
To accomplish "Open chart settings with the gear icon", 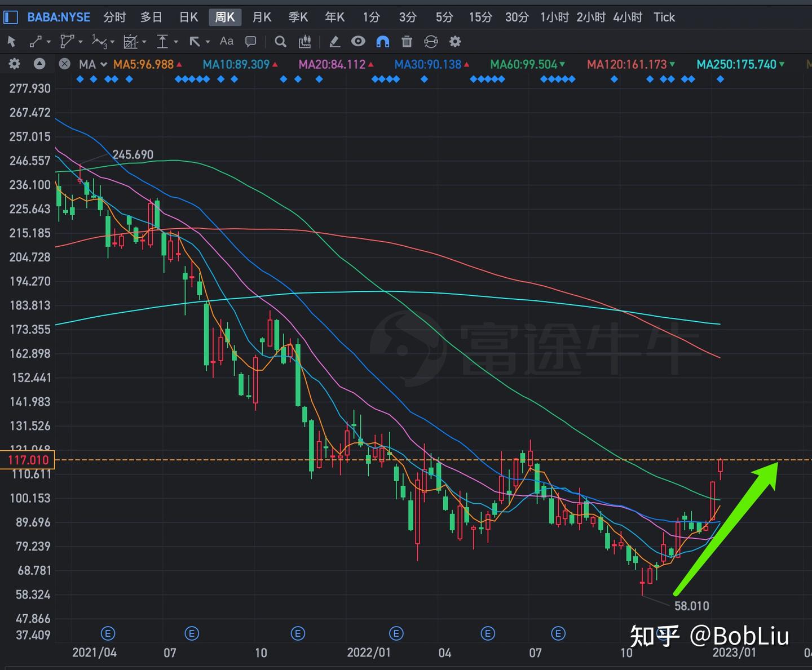I will pyautogui.click(x=454, y=41).
